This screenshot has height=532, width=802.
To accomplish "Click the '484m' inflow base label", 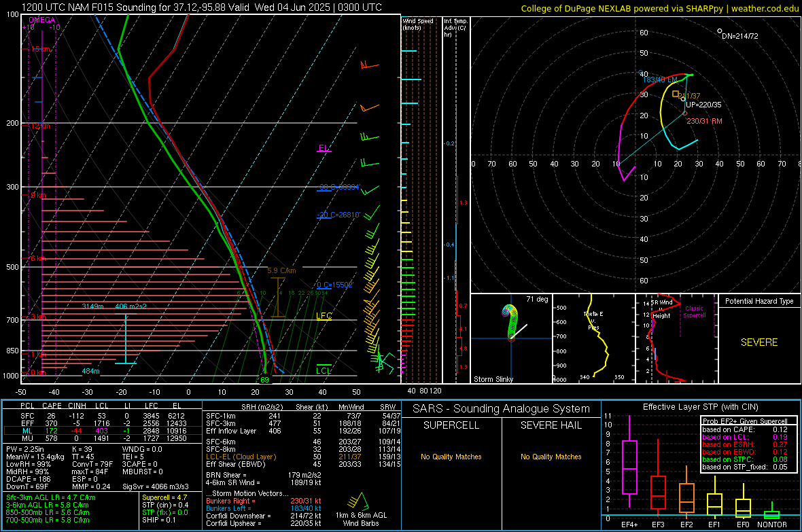I will tap(90, 372).
